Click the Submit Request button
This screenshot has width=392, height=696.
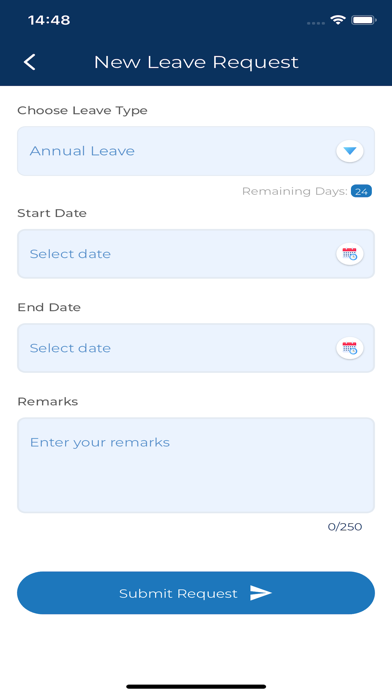[196, 593]
